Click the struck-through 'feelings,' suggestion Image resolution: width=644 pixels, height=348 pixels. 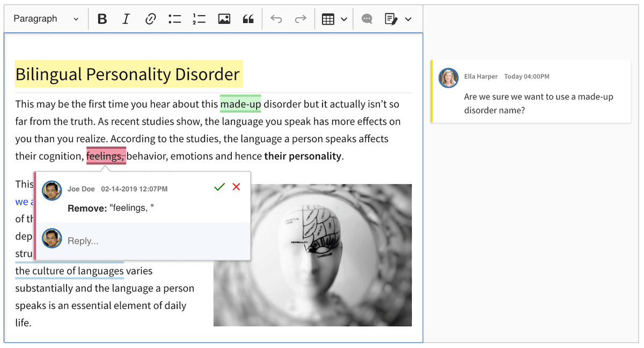tap(106, 156)
